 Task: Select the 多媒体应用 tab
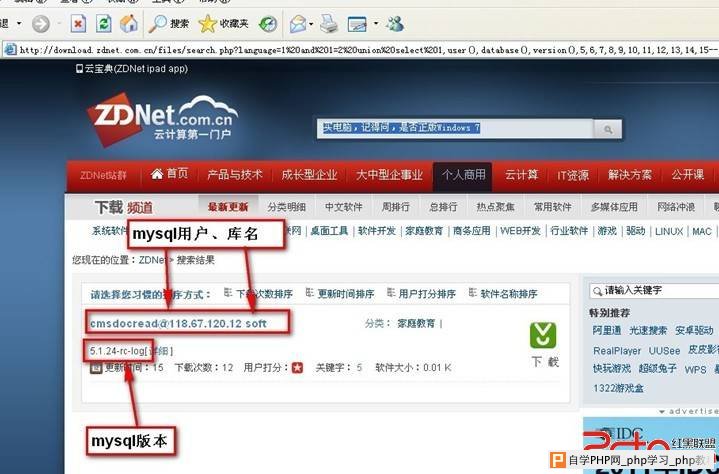(x=614, y=207)
